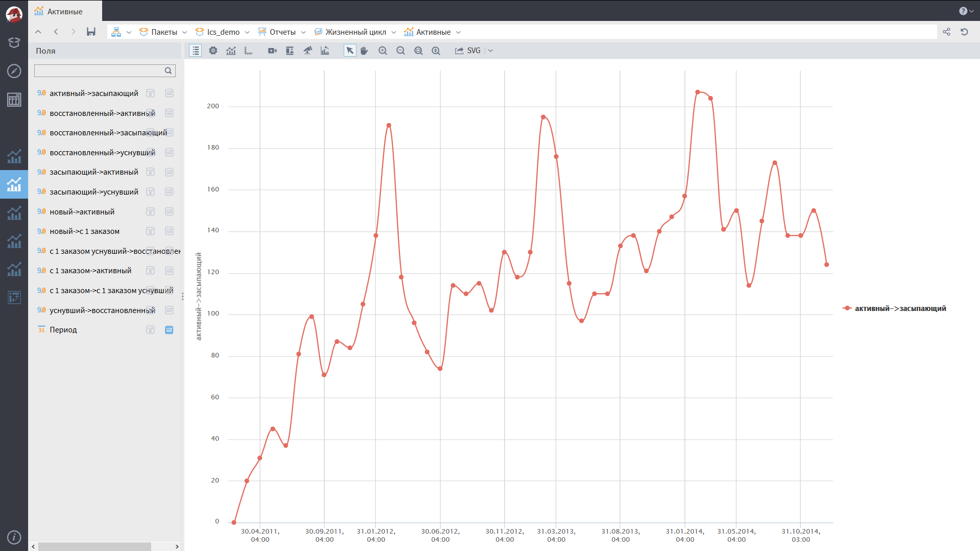Select field активный->засыпающий

click(94, 93)
